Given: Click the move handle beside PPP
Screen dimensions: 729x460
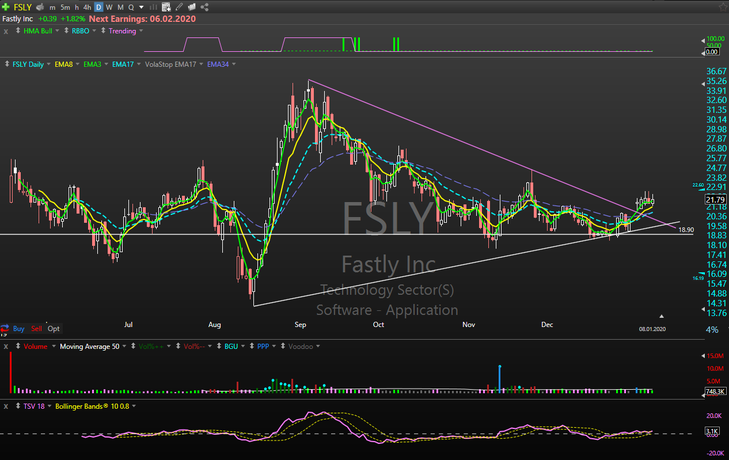Looking at the screenshot, I should [x=252, y=346].
